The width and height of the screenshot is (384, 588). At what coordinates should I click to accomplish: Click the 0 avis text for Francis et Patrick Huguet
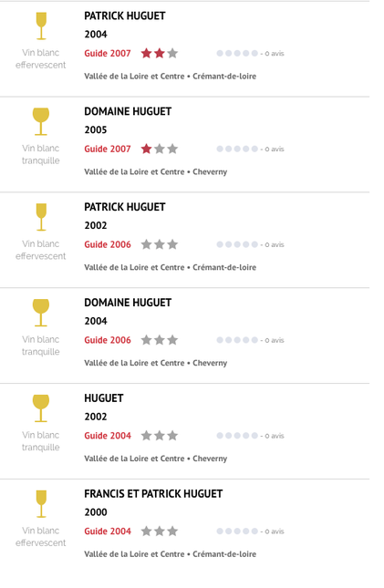(275, 531)
